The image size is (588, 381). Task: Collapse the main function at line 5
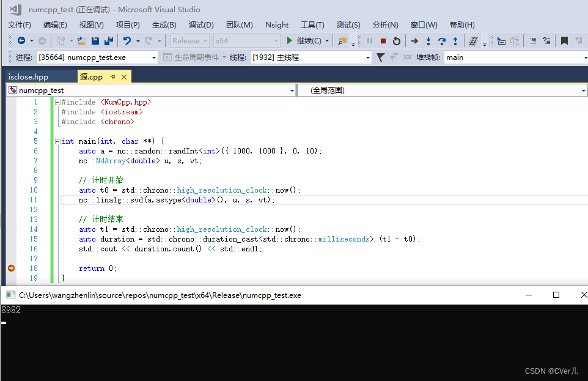pyautogui.click(x=57, y=141)
